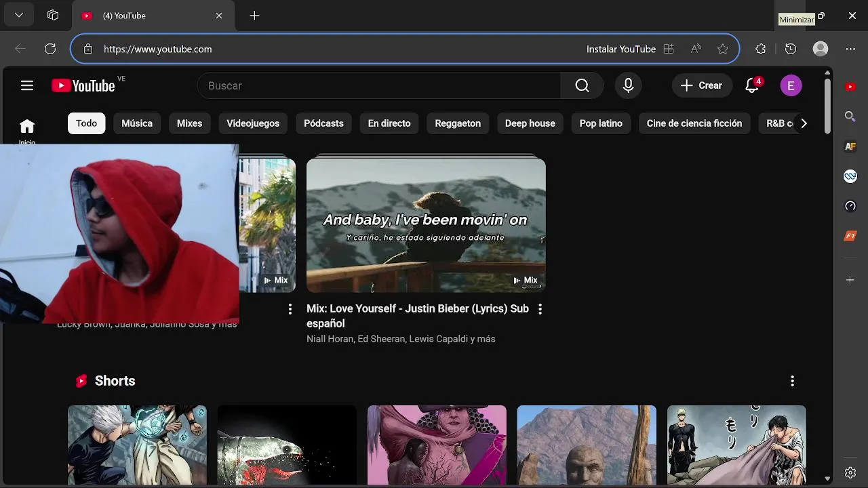Open the blue wave icon in Edge sidebar
The image size is (868, 488).
(x=850, y=176)
